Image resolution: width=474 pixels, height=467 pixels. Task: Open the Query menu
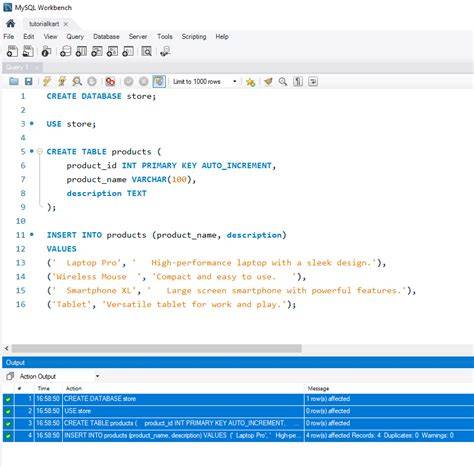(x=75, y=37)
